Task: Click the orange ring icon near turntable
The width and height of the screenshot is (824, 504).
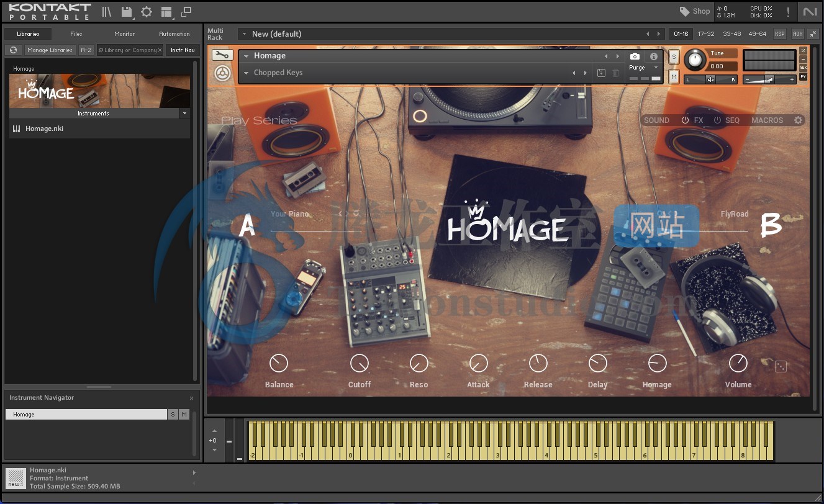Action: tap(420, 116)
